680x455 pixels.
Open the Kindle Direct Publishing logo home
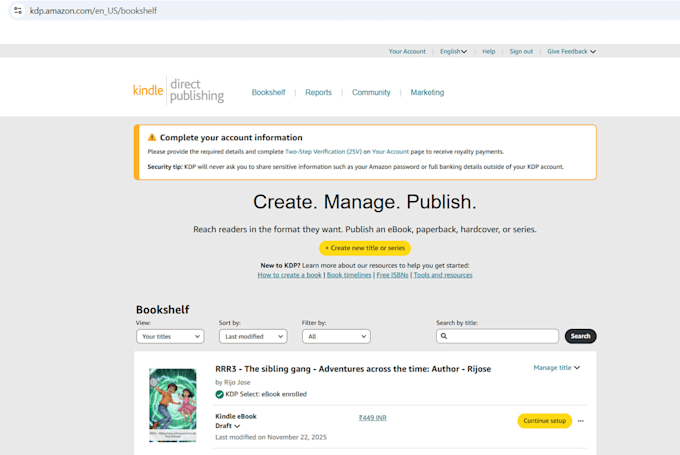coord(178,90)
